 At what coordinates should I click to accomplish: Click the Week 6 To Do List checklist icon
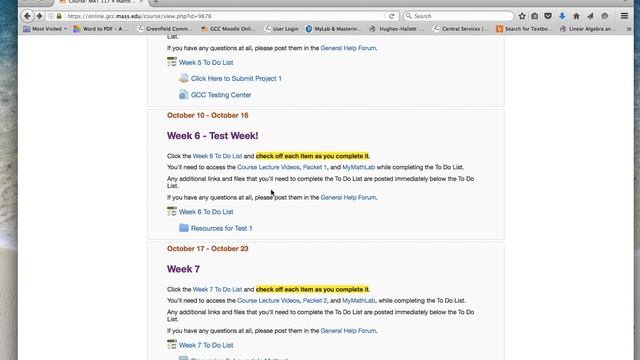[172, 211]
